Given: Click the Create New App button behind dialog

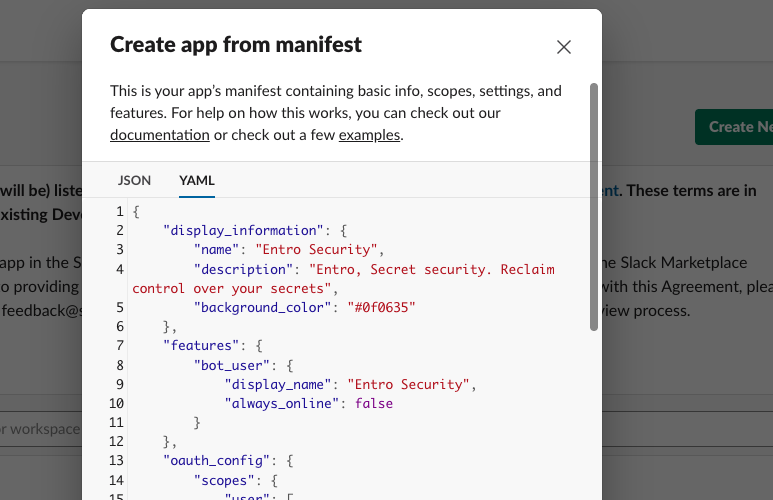Looking at the screenshot, I should coord(734,127).
